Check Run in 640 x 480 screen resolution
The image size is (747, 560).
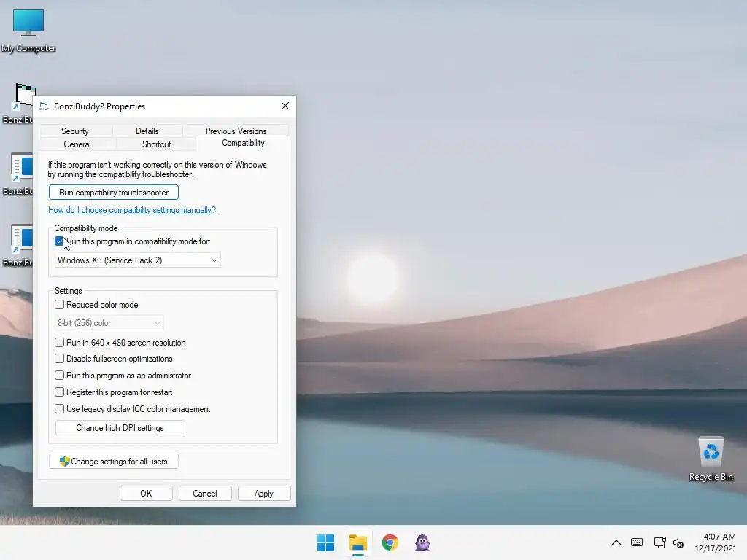(60, 343)
